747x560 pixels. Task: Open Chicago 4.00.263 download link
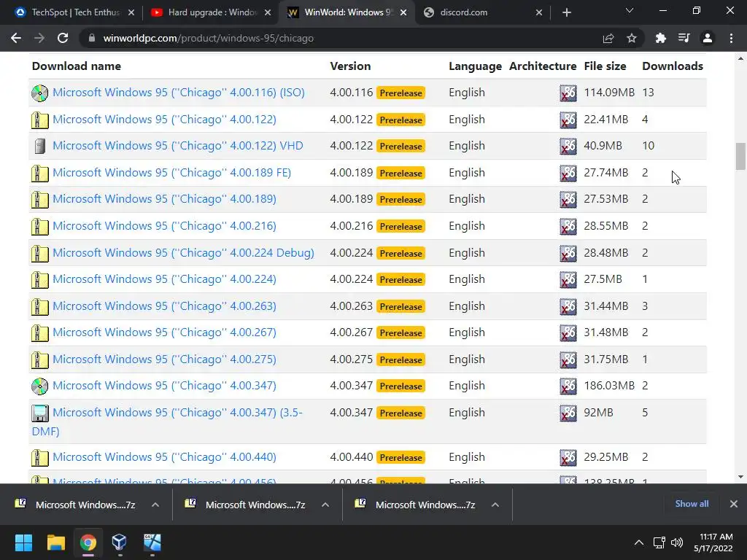tap(164, 306)
